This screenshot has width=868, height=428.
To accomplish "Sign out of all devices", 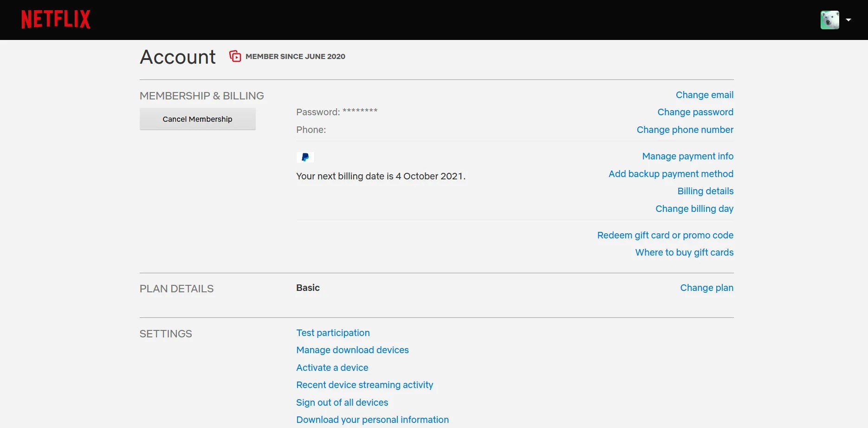I will click(342, 402).
